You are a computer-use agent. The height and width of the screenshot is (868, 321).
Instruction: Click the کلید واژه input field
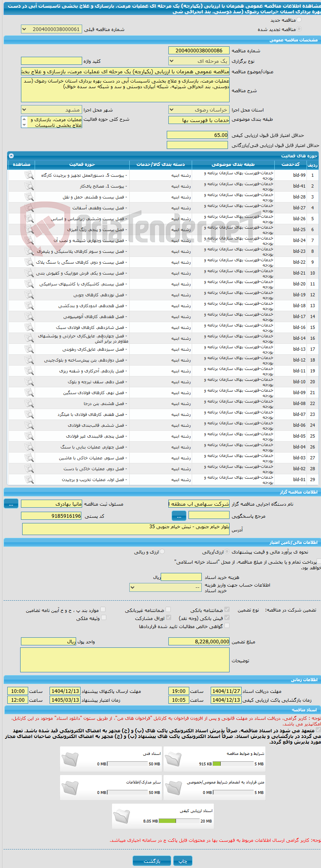51,61
